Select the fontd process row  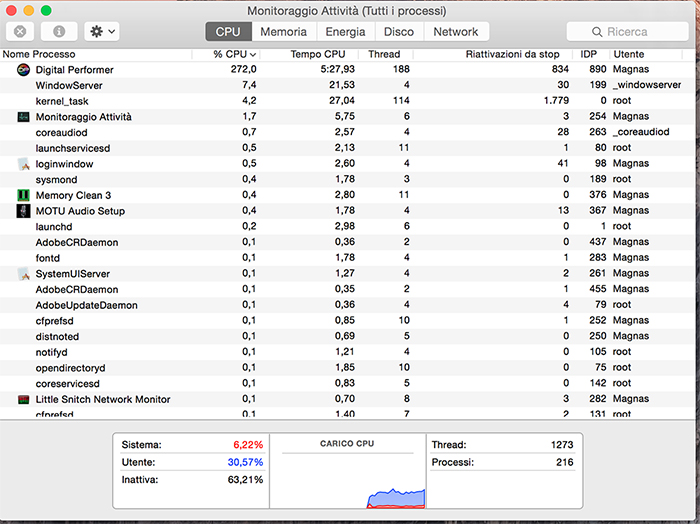(347, 258)
